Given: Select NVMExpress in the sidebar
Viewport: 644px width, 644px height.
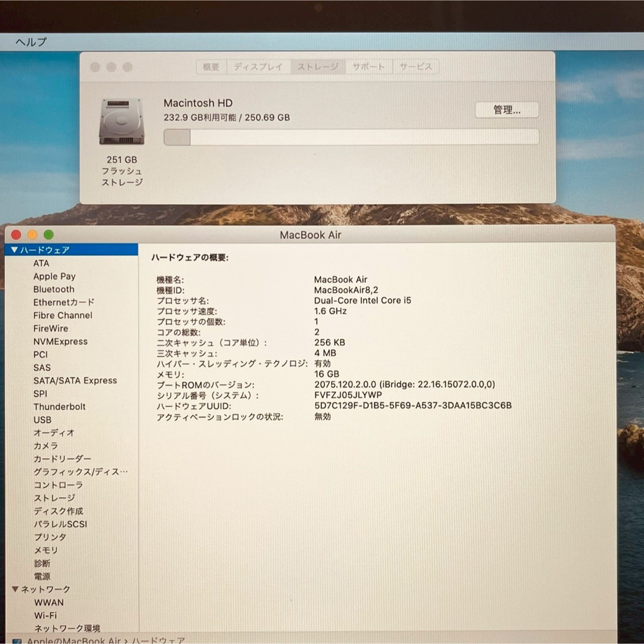Looking at the screenshot, I should point(60,342).
